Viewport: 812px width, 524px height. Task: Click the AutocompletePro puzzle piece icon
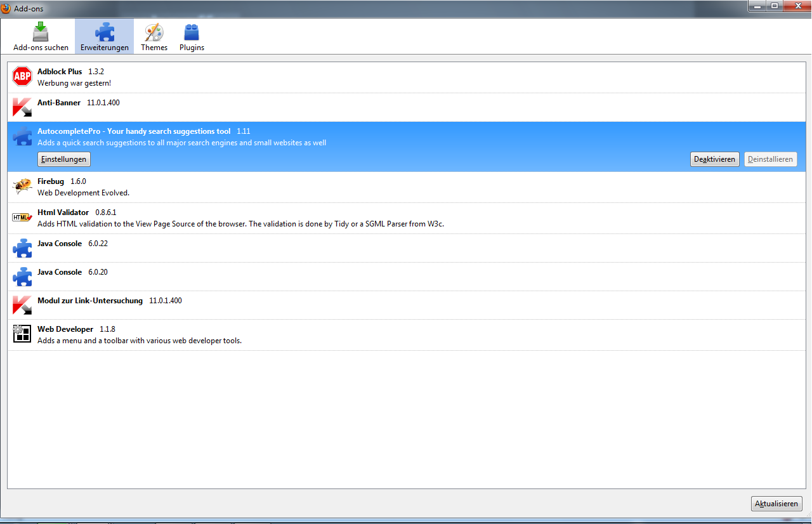(x=22, y=136)
